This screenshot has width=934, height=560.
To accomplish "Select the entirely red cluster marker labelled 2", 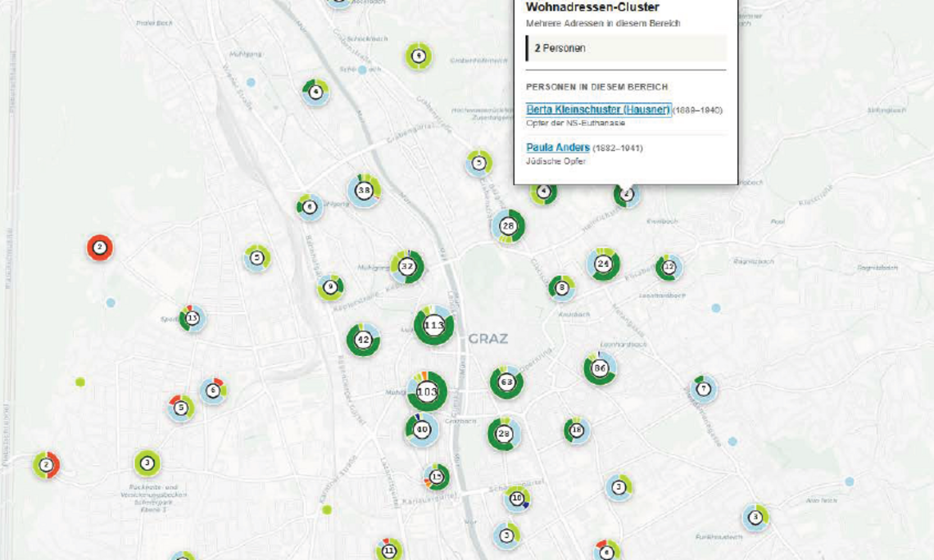I will pyautogui.click(x=100, y=247).
